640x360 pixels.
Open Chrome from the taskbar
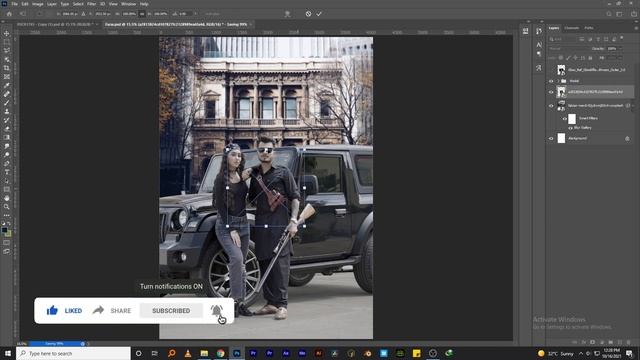tap(220, 353)
